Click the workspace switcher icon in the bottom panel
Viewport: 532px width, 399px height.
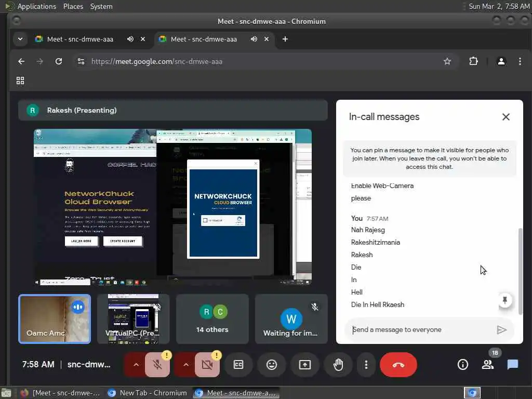coord(472,393)
